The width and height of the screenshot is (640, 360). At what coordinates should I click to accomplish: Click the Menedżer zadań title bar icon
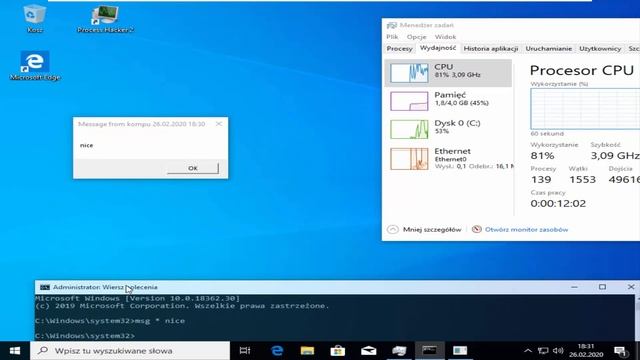point(391,25)
